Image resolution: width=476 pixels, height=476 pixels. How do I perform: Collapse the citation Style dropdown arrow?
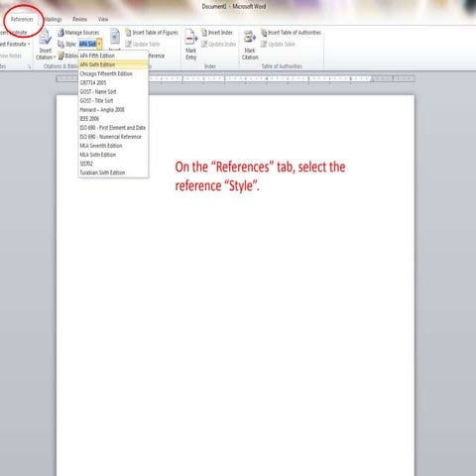click(99, 44)
